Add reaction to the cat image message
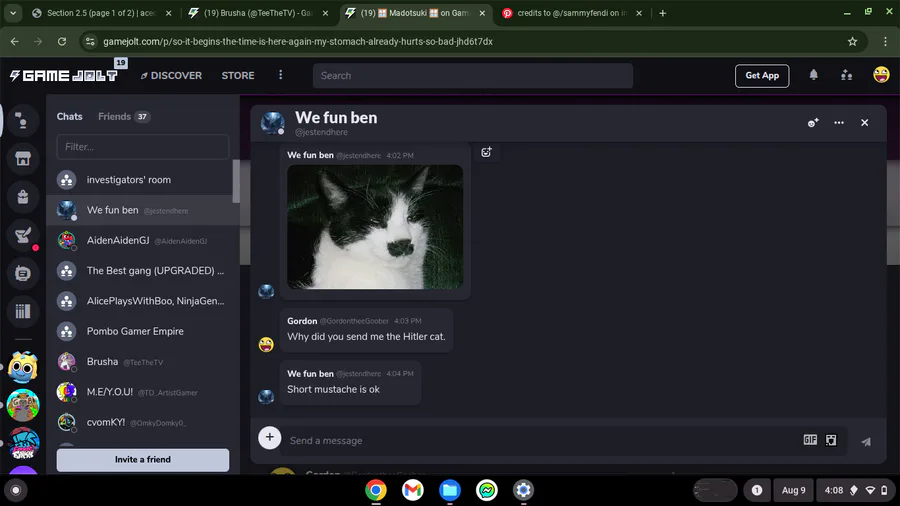Screen dimensions: 900x506 click(486, 152)
